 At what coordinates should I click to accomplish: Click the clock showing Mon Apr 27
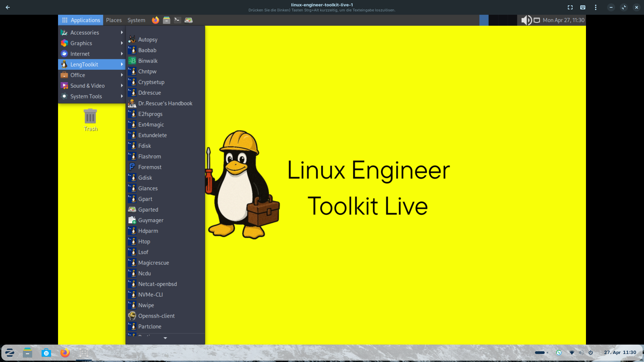click(x=563, y=20)
